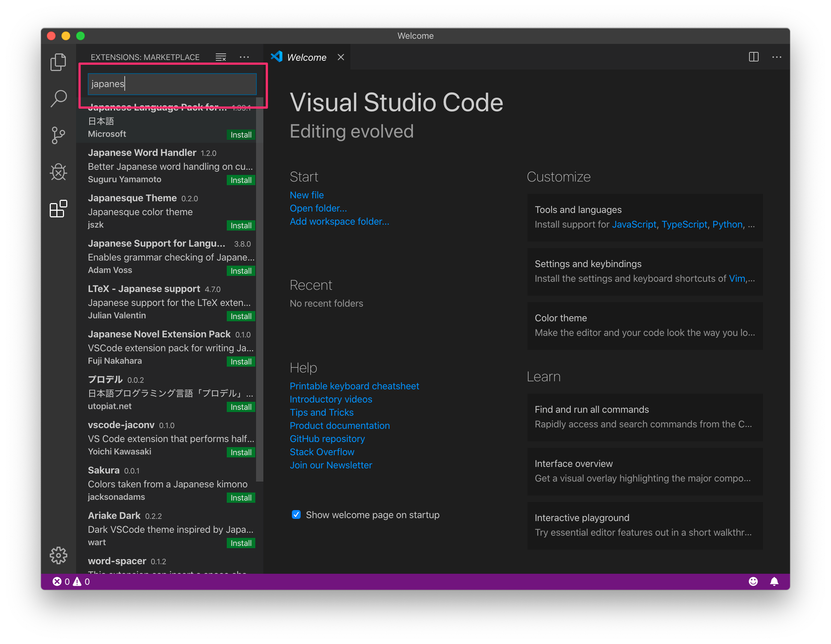Click the Open folder... link
Viewport: 831px width, 644px height.
pyautogui.click(x=318, y=208)
